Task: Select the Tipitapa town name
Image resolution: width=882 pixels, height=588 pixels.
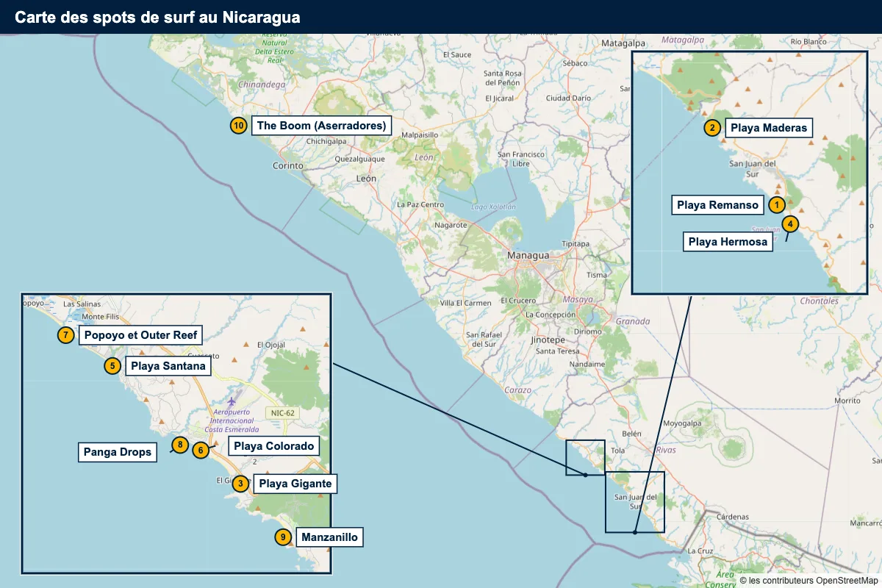Action: (576, 243)
